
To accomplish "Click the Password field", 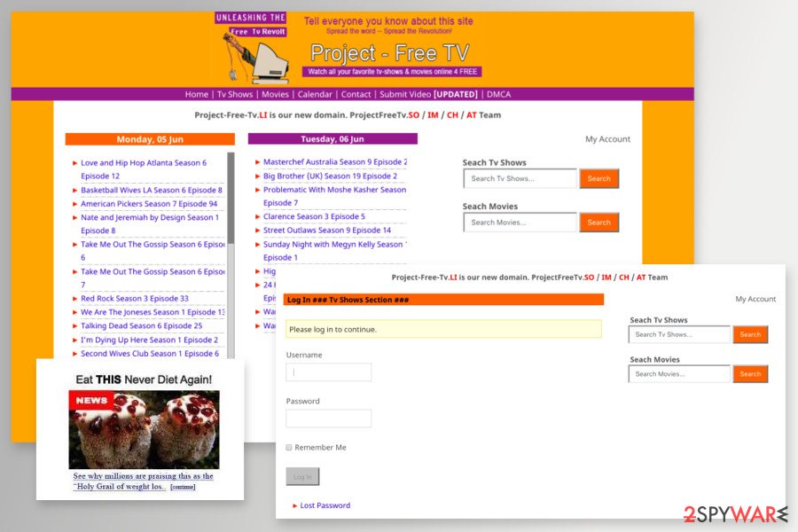I will tap(329, 419).
